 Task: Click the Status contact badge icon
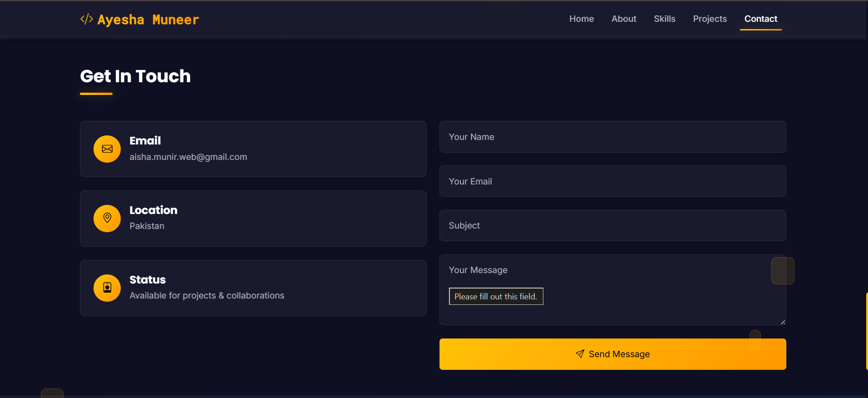coord(107,288)
